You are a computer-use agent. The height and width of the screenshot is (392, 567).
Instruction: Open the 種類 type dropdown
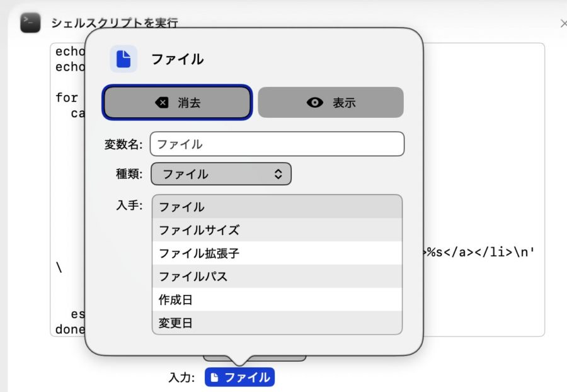[x=220, y=174]
